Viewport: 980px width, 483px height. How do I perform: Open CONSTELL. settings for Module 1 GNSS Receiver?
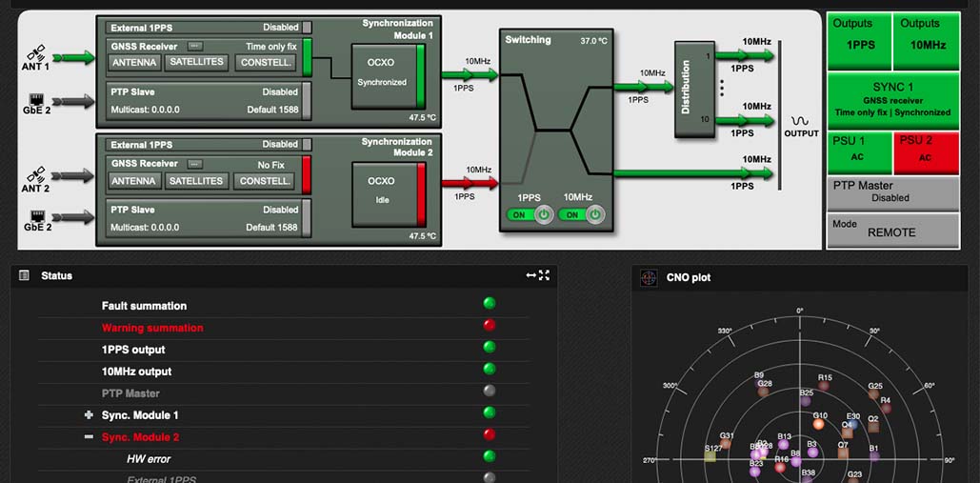click(266, 63)
